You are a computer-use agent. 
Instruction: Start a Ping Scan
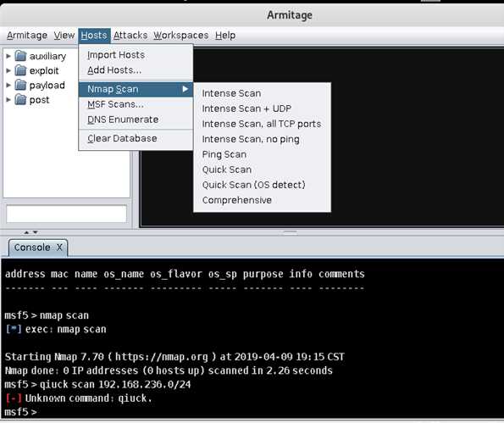(262, 154)
